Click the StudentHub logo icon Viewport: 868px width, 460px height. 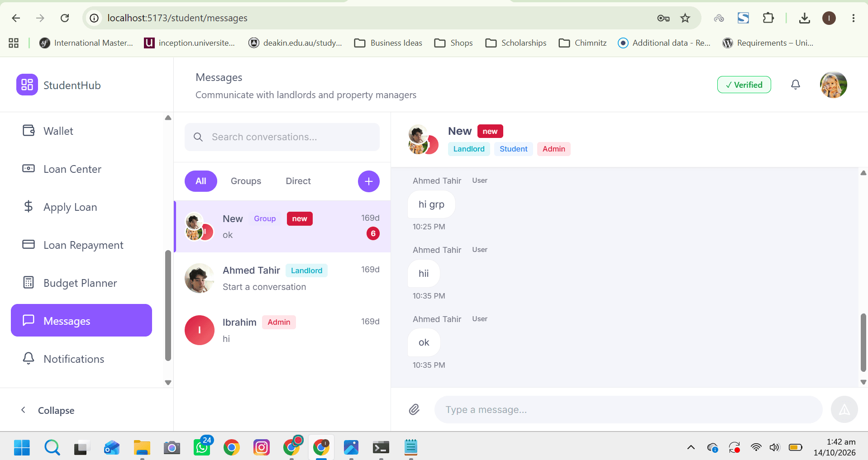point(27,85)
